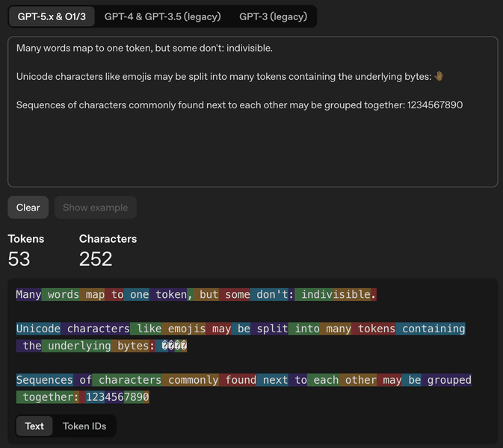Click the highlighted token 'indivisible'
The height and width of the screenshot is (448, 503).
tap(333, 294)
